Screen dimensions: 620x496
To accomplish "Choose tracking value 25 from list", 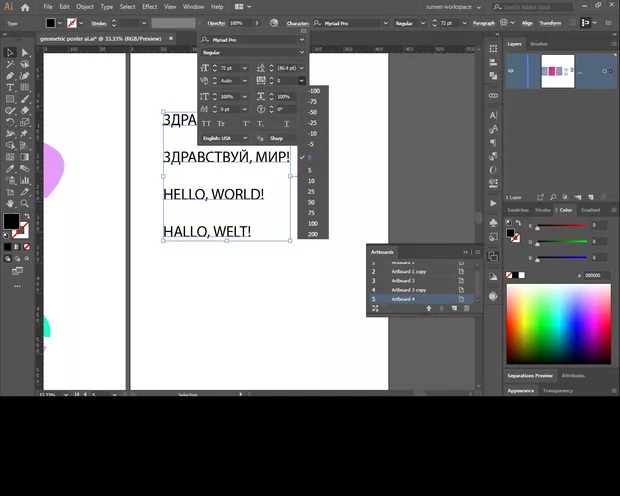I will [x=311, y=191].
